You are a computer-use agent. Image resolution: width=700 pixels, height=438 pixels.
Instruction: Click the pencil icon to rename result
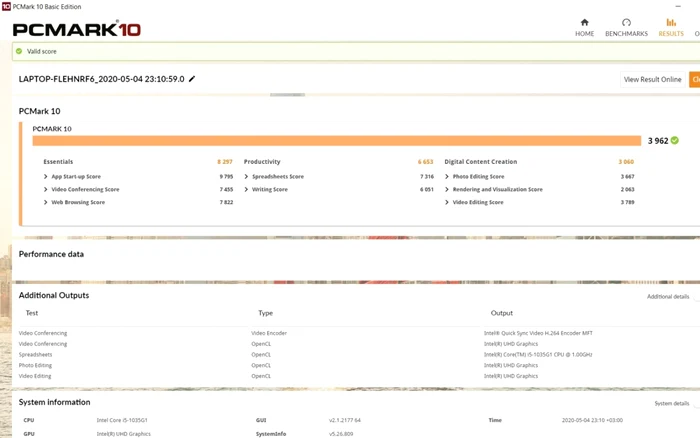point(192,79)
